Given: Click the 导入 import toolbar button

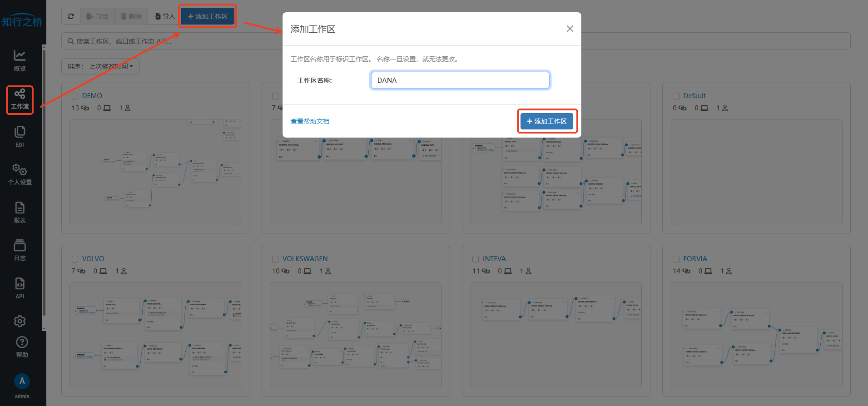Looking at the screenshot, I should [x=164, y=16].
